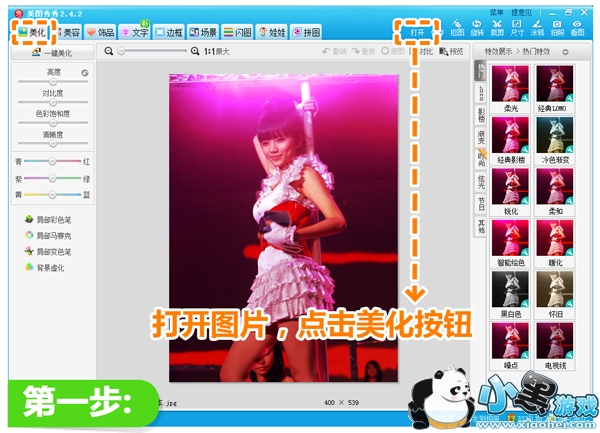Image resolution: width=600 pixels, height=433 pixels.
Task: Open the 拍照 camera tool
Action: [x=557, y=28]
